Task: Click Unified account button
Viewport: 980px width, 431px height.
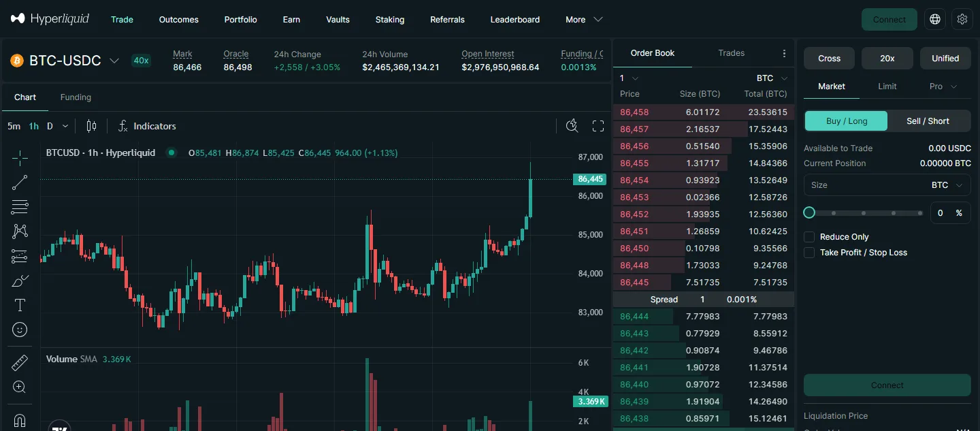Action: [x=945, y=59]
